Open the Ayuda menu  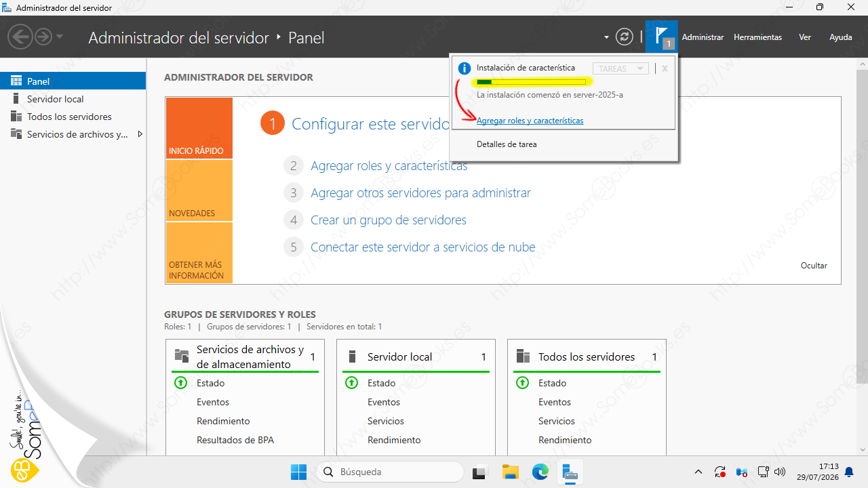pos(841,37)
